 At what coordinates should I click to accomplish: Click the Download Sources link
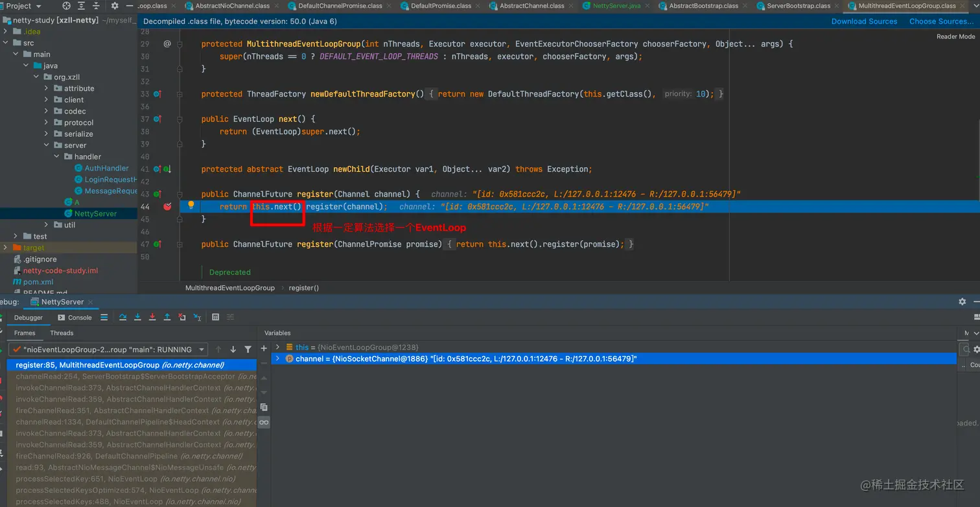point(864,21)
